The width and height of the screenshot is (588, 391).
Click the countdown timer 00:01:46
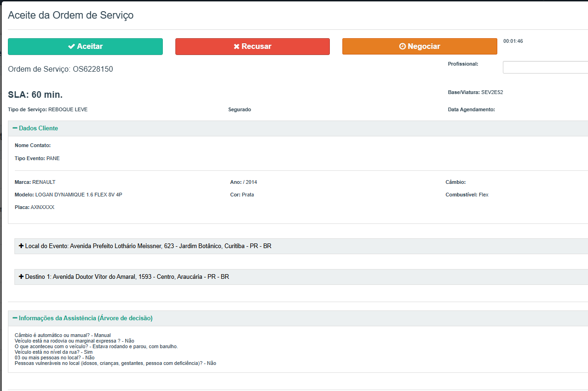pos(513,41)
